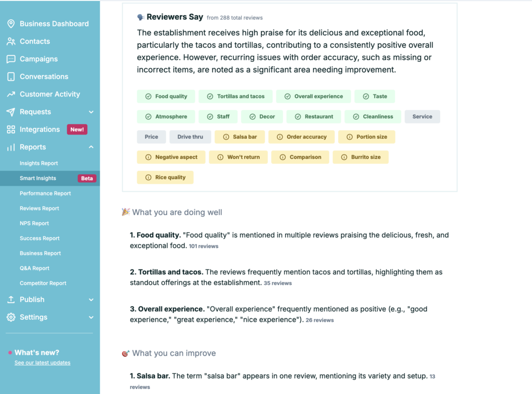
Task: Click the Integrations grid icon
Action: click(x=11, y=130)
